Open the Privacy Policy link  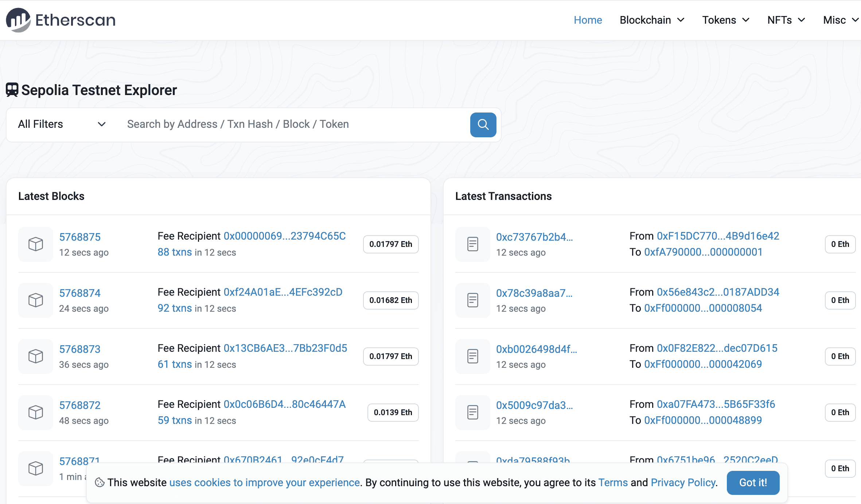pos(683,483)
